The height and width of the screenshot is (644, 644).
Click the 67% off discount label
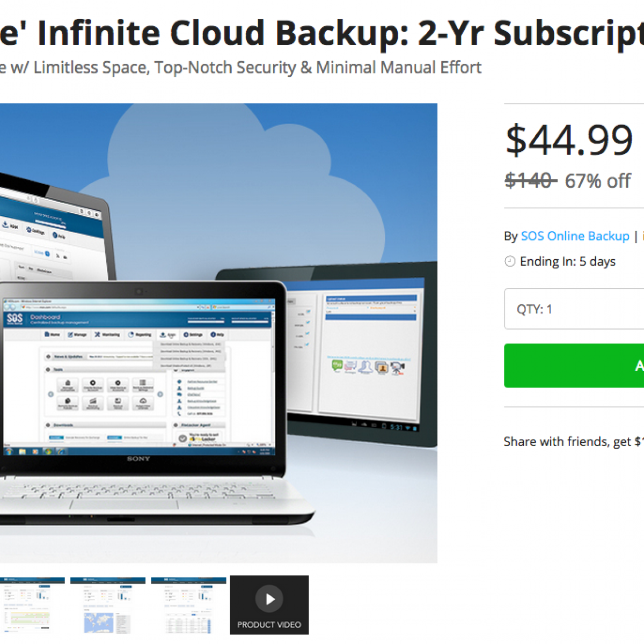pos(598,181)
